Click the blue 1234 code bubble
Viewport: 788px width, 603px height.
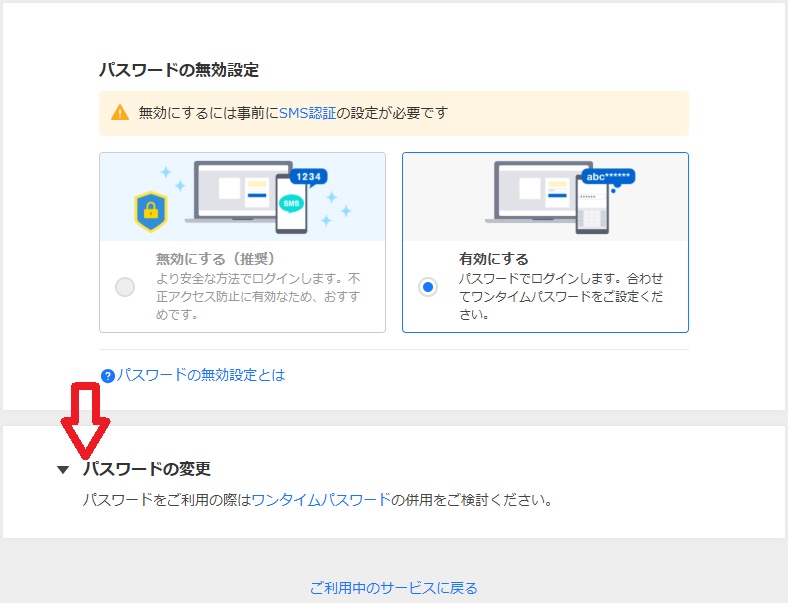pos(309,177)
